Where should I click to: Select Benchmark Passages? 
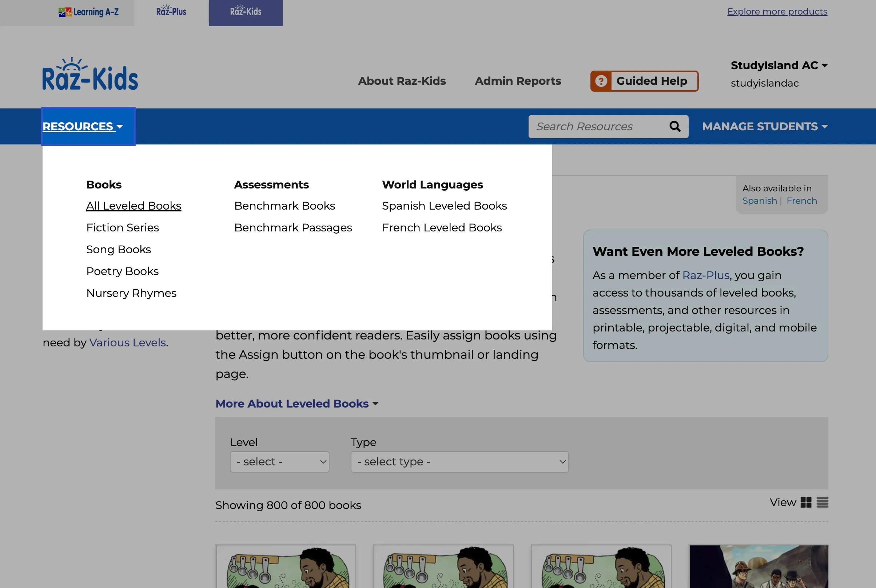point(293,228)
